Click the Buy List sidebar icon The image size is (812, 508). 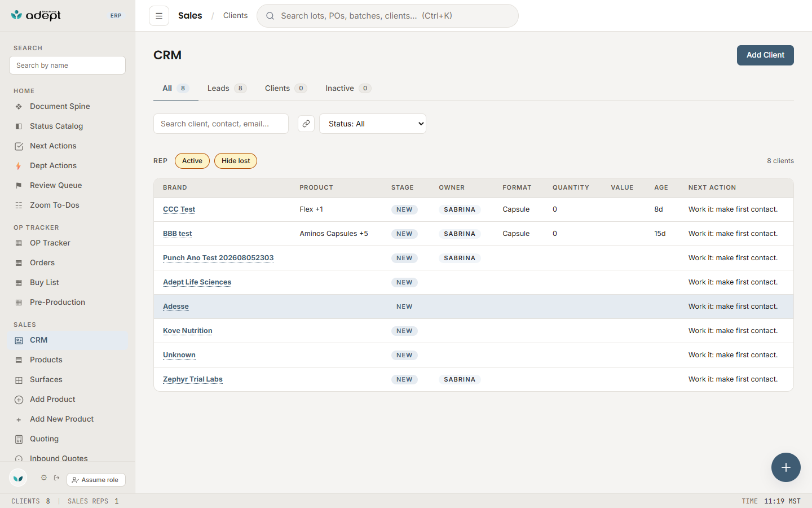click(19, 283)
